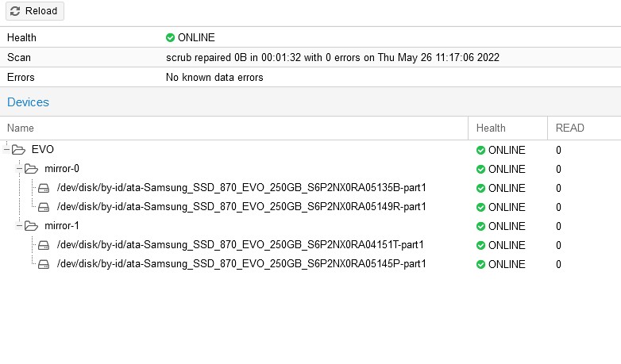
Task: Sort by the Name column header
Action: (233, 128)
